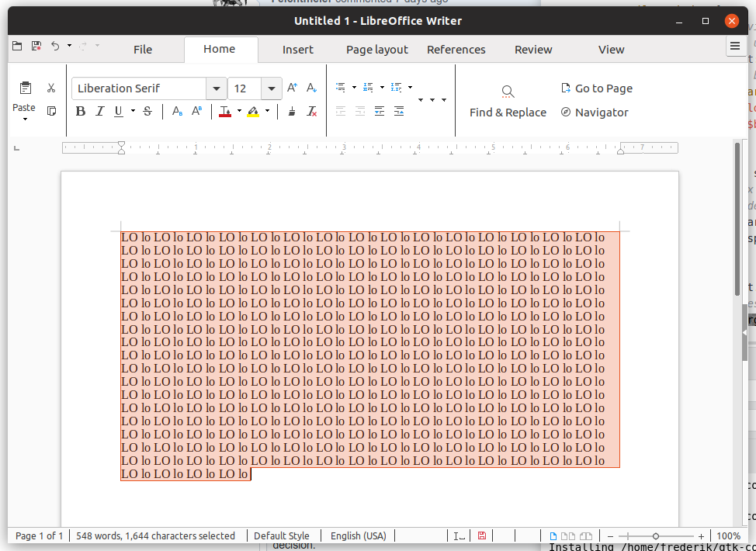
Task: Open the Navigator
Action: 595,113
